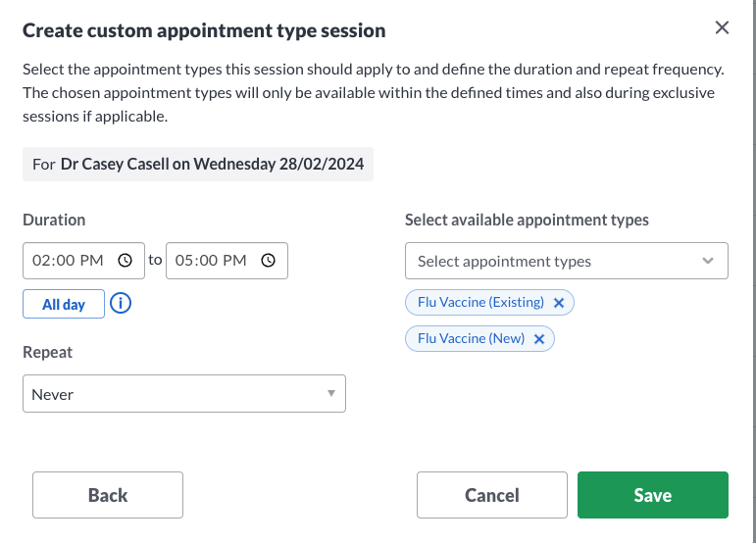Select the Flu Vaccine (Existing) chip label
Screen dimensions: 756x543
[x=480, y=302]
